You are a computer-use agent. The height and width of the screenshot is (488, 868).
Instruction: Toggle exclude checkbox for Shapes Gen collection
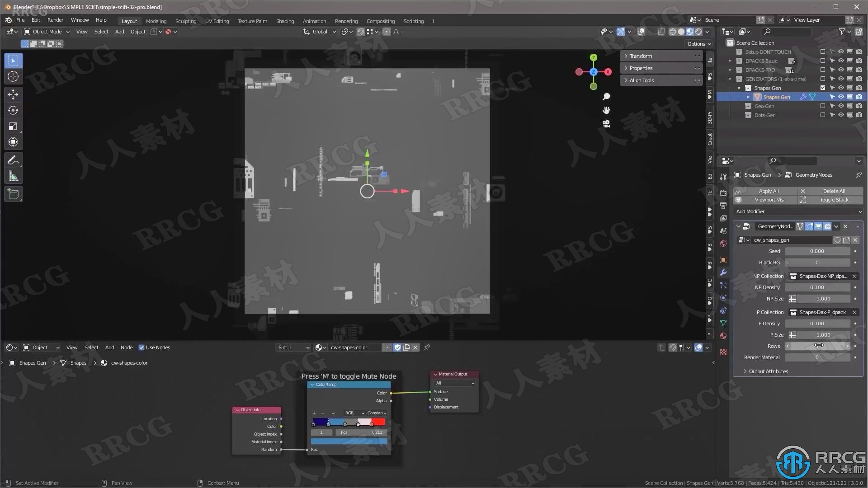click(823, 88)
